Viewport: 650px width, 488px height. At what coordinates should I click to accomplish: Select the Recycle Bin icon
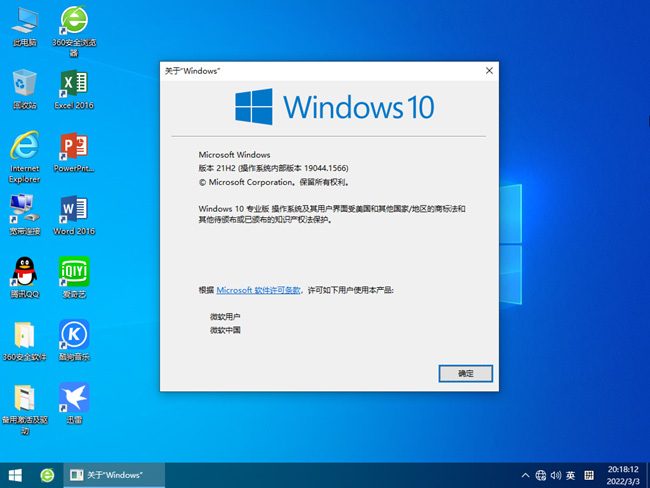(25, 90)
